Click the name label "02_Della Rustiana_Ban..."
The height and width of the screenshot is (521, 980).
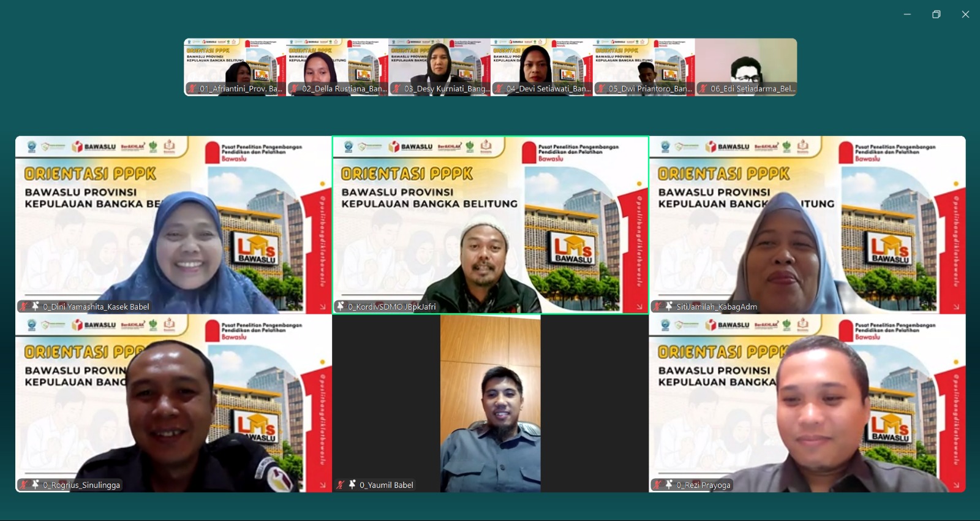[x=344, y=89]
